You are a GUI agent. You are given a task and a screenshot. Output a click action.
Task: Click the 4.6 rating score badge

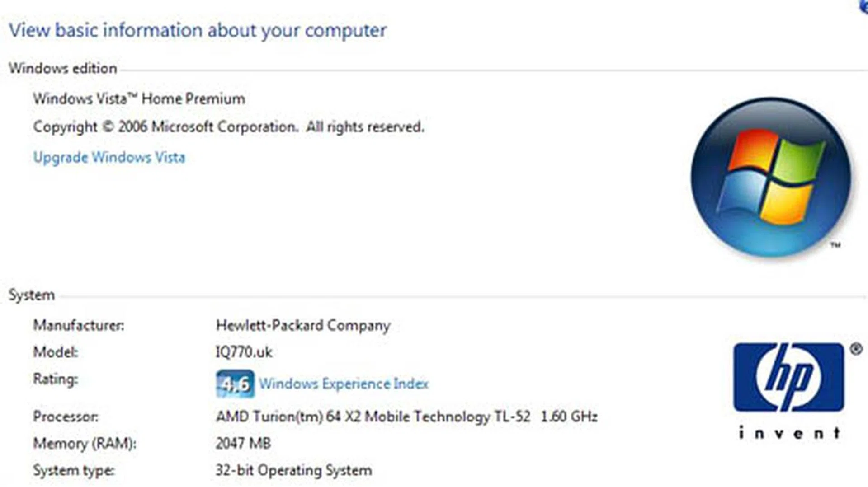click(235, 384)
